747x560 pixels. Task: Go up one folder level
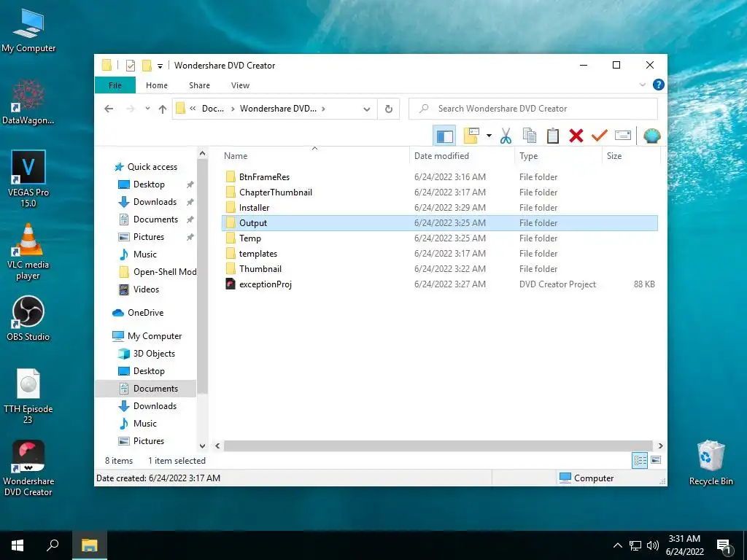[163, 109]
